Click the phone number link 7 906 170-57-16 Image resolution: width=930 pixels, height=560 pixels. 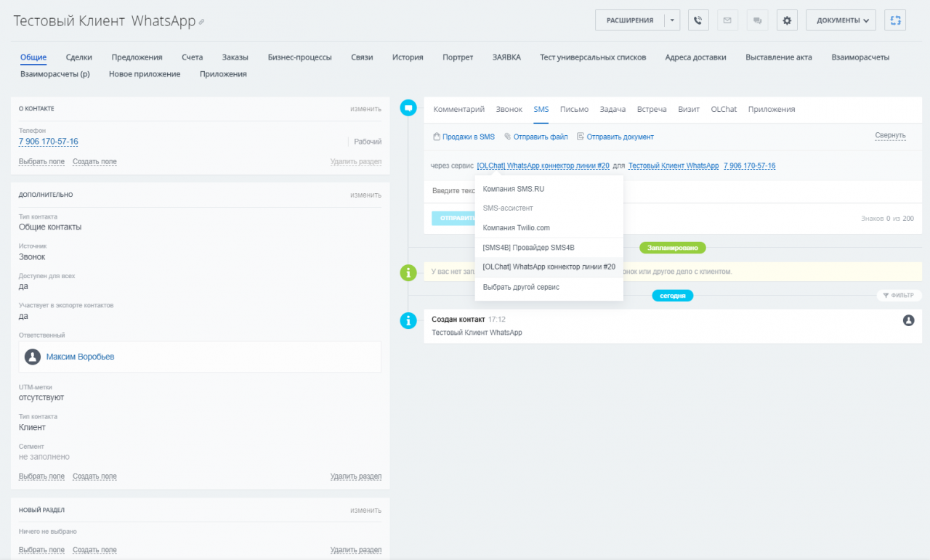(49, 142)
